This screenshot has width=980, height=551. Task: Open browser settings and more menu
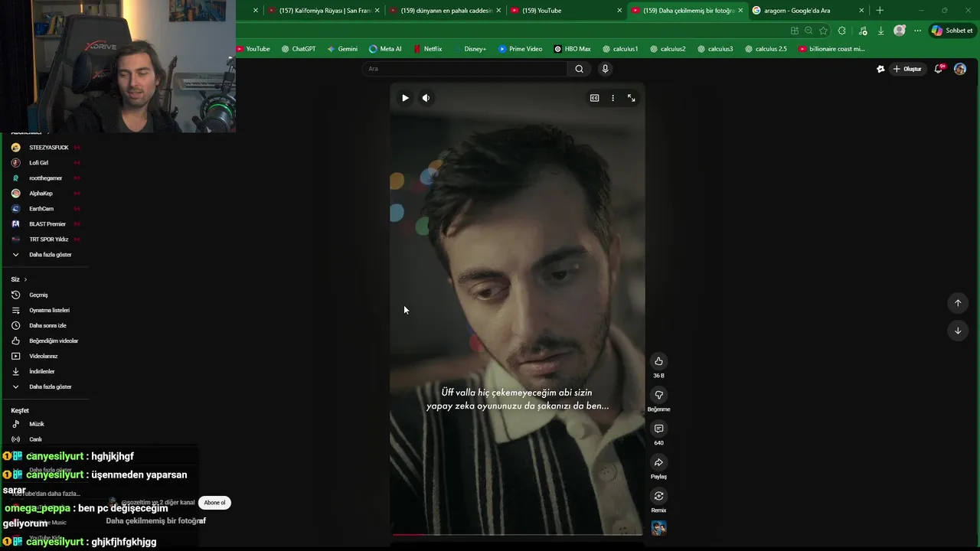(917, 31)
